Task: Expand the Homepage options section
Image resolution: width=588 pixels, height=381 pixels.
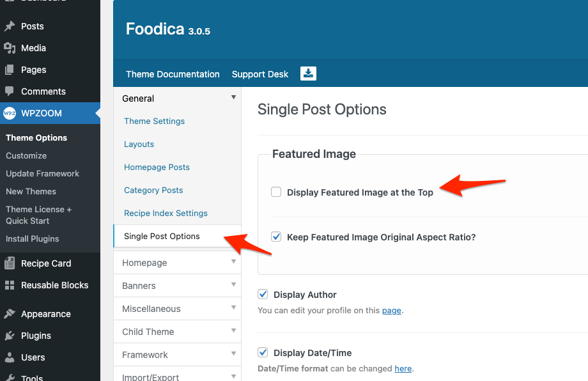Action: point(233,262)
